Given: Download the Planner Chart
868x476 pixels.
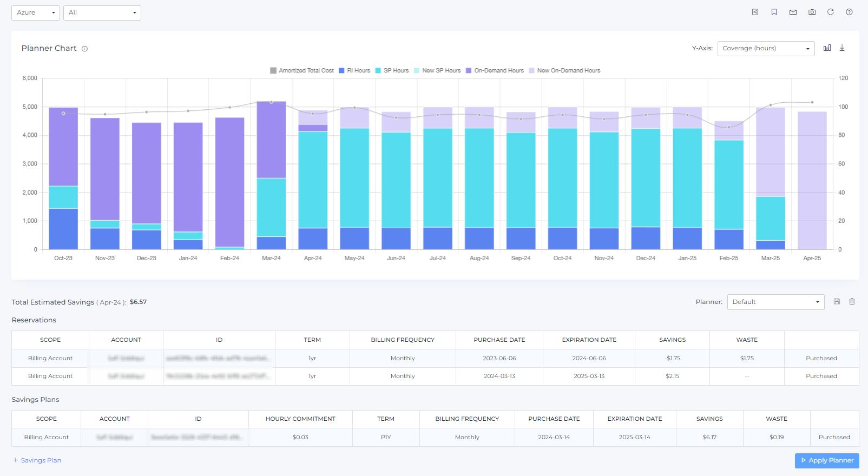Looking at the screenshot, I should click(x=842, y=48).
